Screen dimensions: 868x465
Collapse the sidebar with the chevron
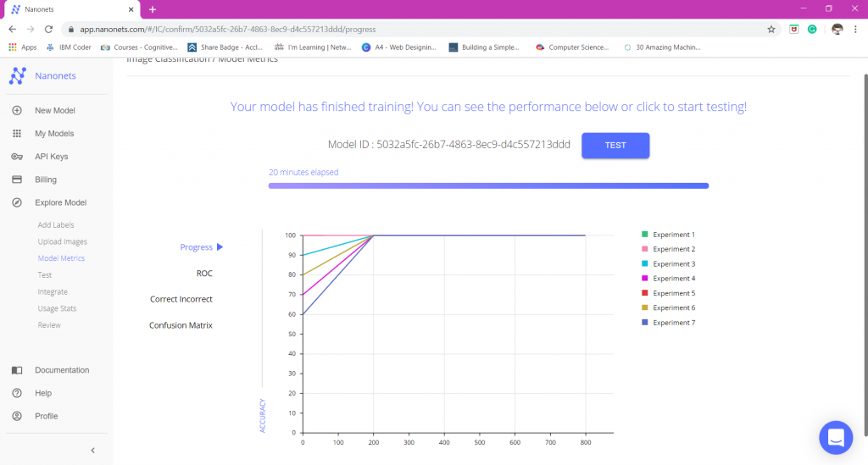93,451
